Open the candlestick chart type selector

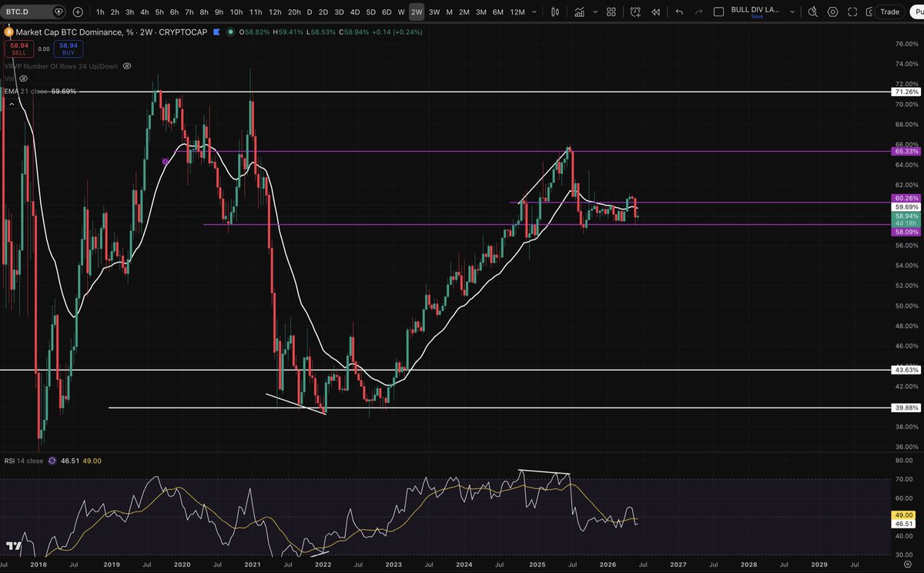556,12
